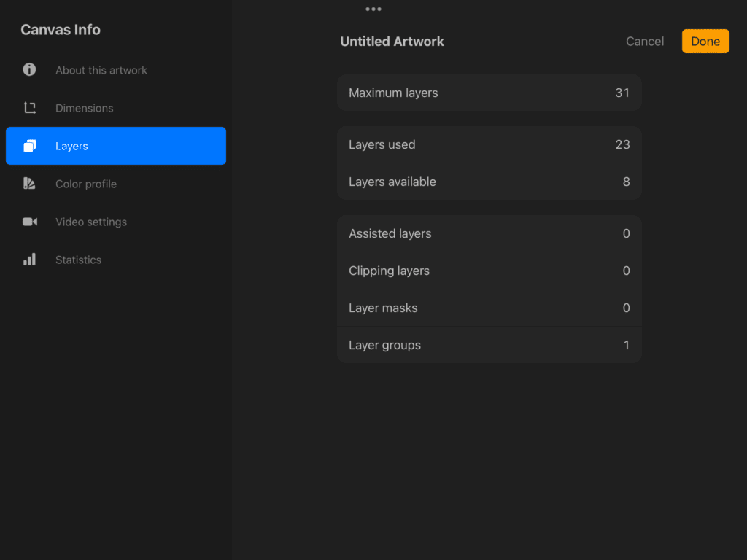Select the Layers sidebar item
The width and height of the screenshot is (747, 560).
point(115,146)
